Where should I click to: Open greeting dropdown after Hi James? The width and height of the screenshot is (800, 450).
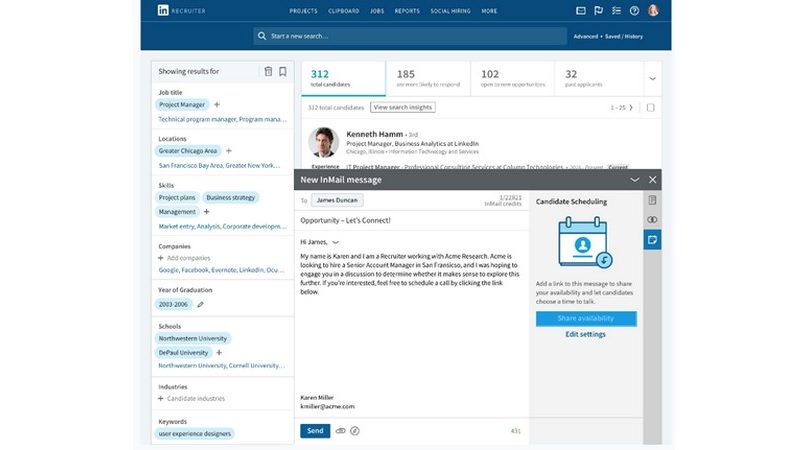point(335,242)
